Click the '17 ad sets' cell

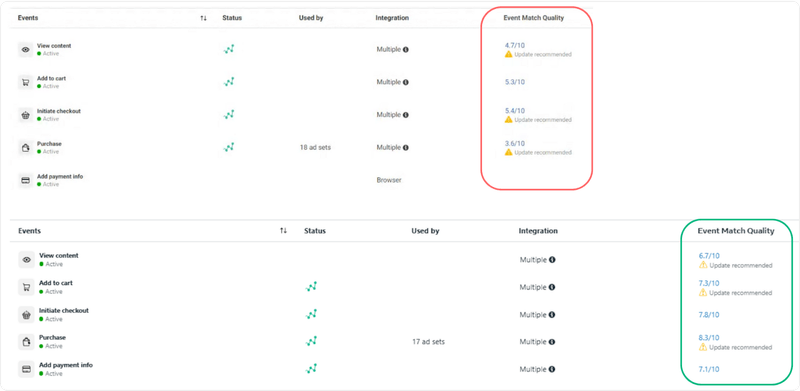pyautogui.click(x=429, y=342)
